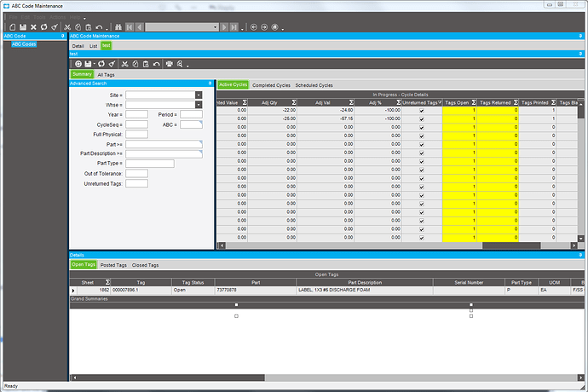The image size is (588, 392).
Task: Open the Sheet column sigma summary
Action: point(107,282)
